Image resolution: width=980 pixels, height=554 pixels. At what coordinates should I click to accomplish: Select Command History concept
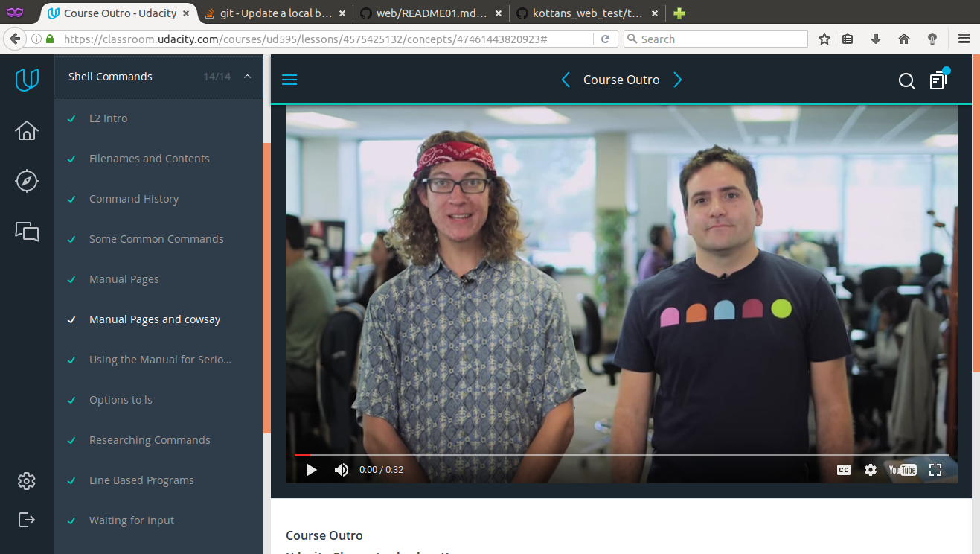(134, 199)
